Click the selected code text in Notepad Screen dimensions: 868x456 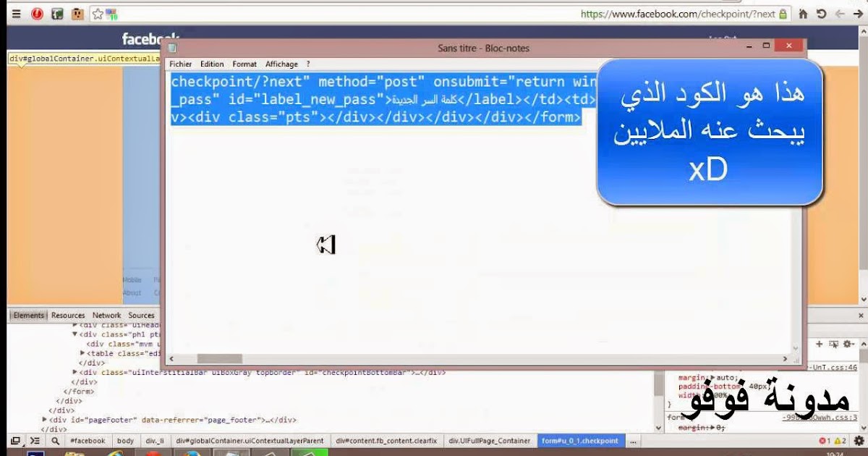click(384, 99)
